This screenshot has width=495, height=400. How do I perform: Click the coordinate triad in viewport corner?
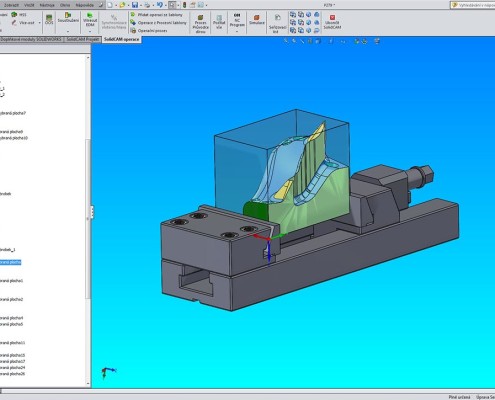(x=108, y=373)
